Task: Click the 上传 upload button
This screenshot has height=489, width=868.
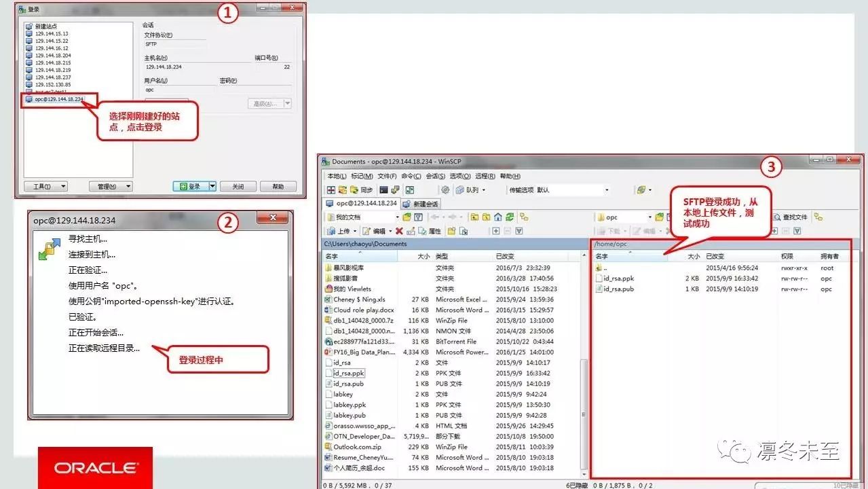Action: tap(338, 232)
